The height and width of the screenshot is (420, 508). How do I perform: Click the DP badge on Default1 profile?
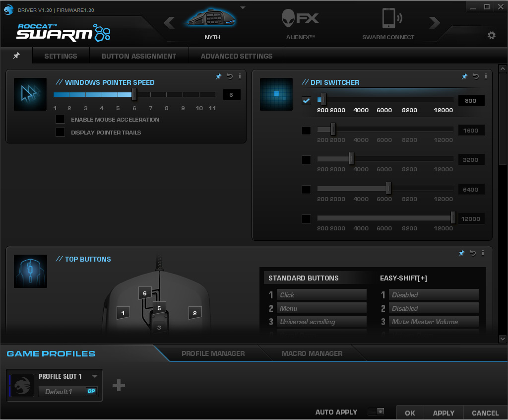click(91, 391)
